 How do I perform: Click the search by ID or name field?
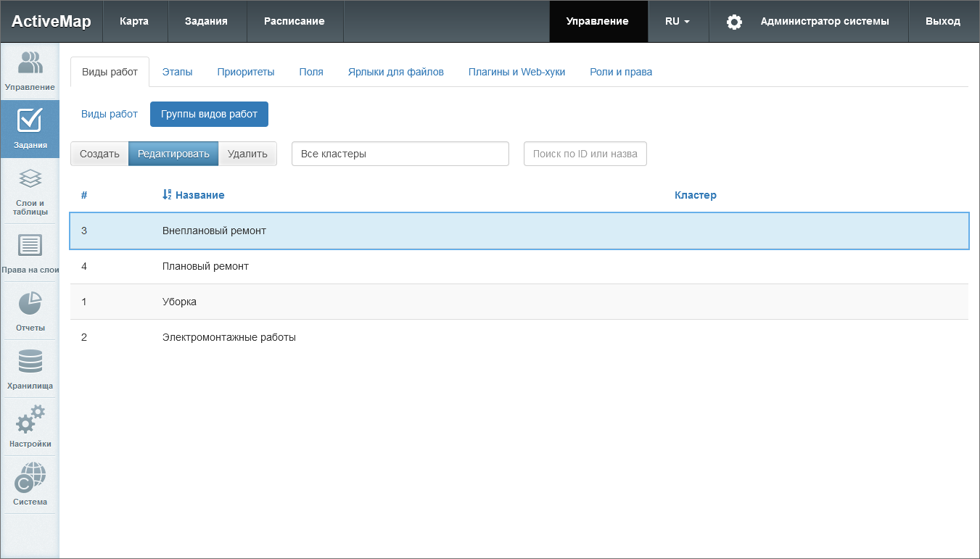585,154
